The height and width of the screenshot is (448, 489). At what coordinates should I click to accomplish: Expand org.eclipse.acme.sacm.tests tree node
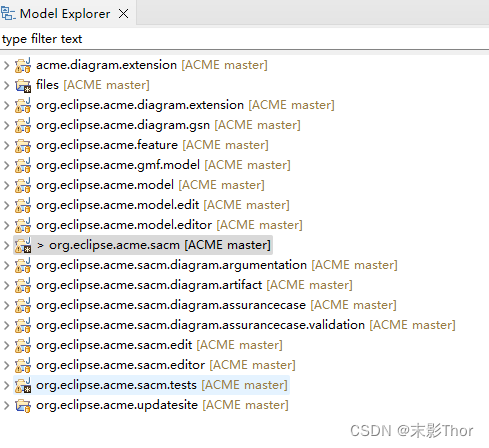[x=6, y=385]
